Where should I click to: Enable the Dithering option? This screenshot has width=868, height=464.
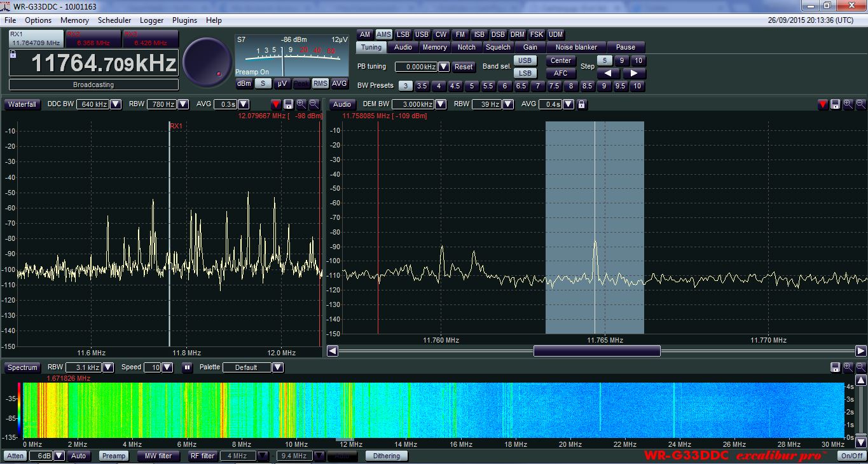click(386, 456)
